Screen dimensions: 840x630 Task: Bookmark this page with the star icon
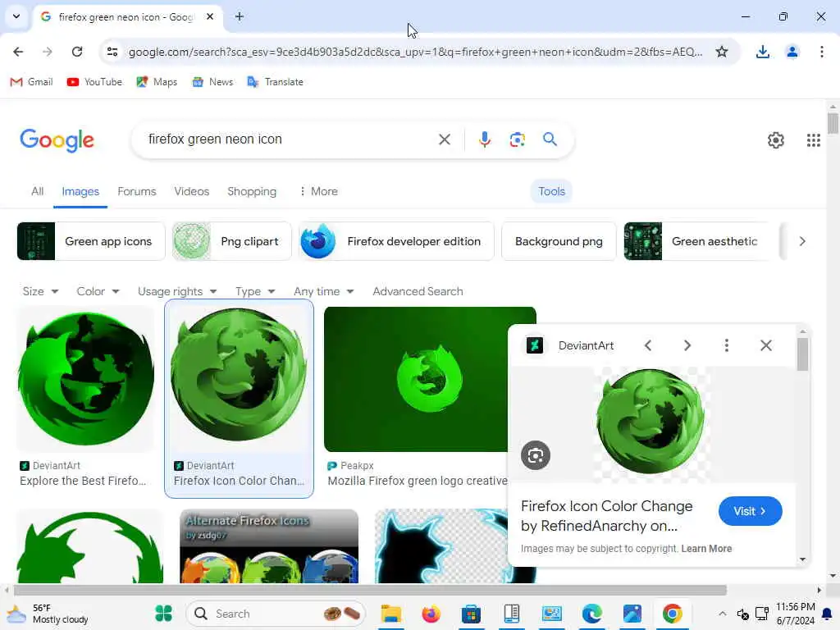tap(722, 52)
